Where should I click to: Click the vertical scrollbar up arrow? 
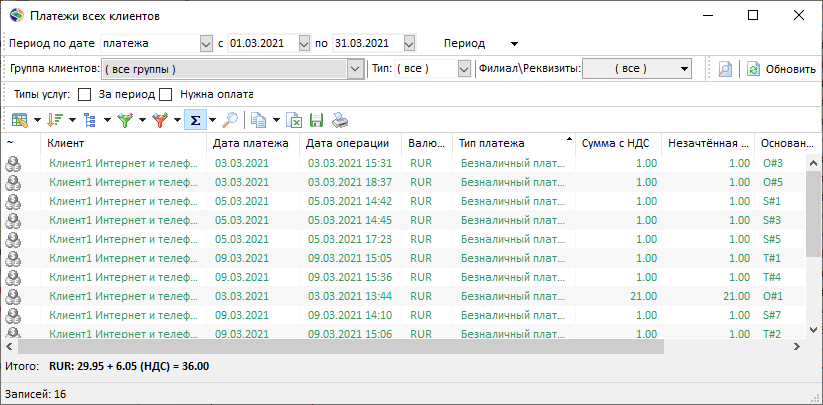813,163
